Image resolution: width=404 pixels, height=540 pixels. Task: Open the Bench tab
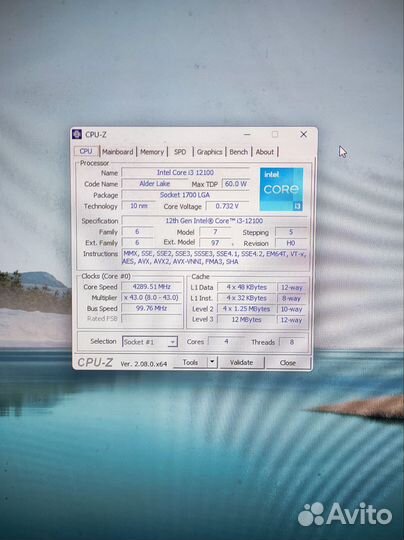[x=238, y=152]
